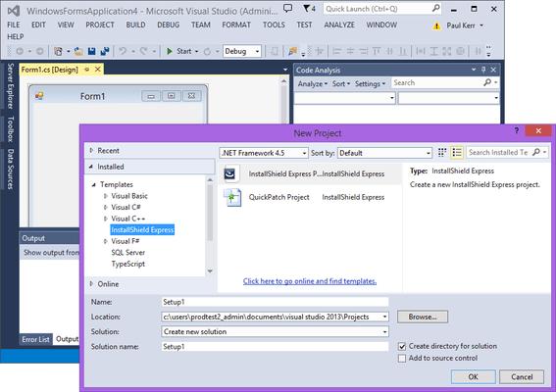The width and height of the screenshot is (556, 392).
Task: Open the TOOLS menu
Action: click(274, 25)
